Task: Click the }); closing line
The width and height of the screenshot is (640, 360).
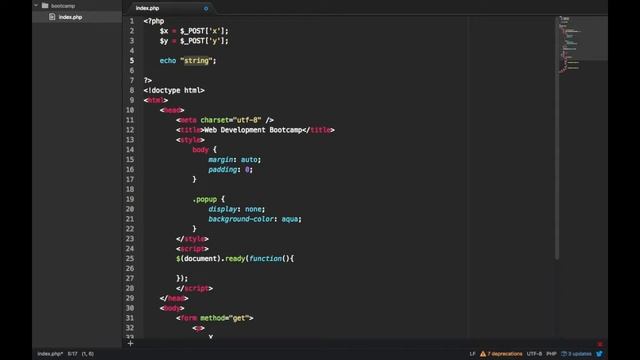Action: 182,278
